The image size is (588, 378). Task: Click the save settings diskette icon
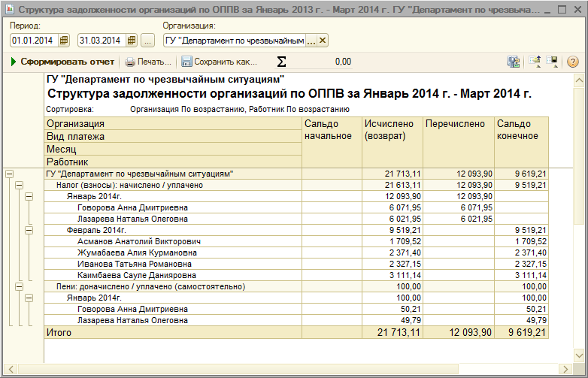click(x=553, y=62)
